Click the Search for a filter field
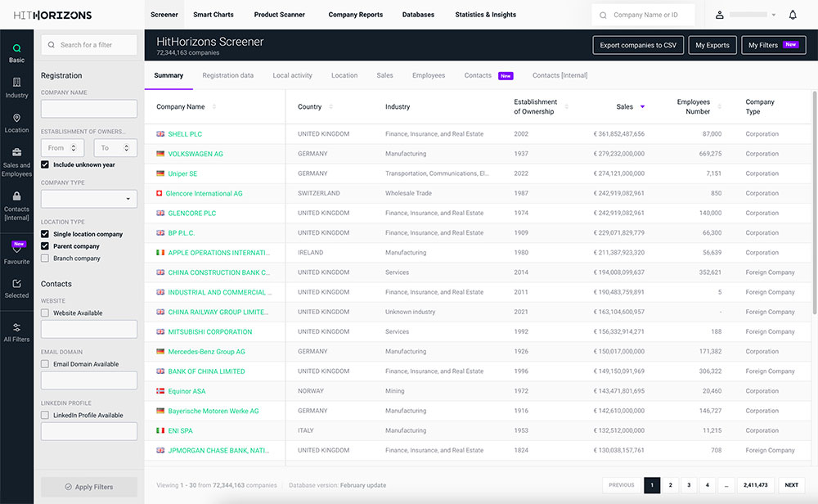Screen dimensions: 818x504 pyautogui.click(x=89, y=45)
